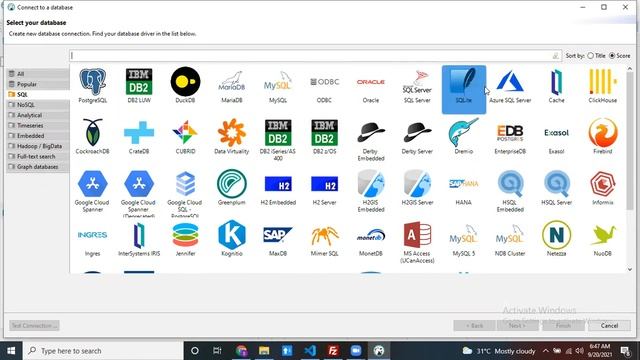Choose MySQL from the driver list
The width and height of the screenshot is (640, 360).
tap(278, 86)
